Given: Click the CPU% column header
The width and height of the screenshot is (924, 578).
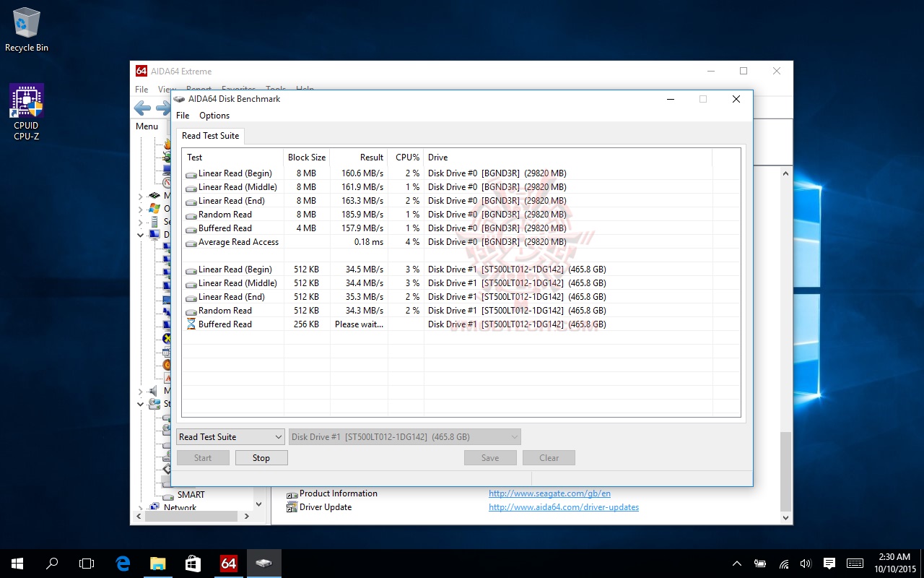Looking at the screenshot, I should 406,158.
